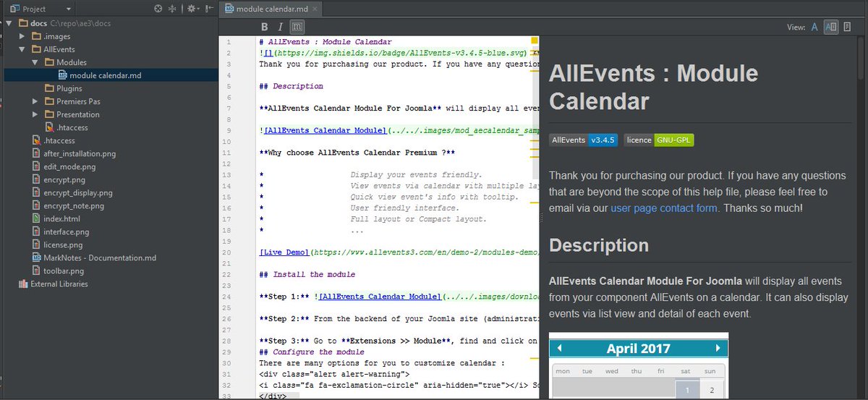Click the yellow inspection status square in the editor gutter
This screenshot has height=400, width=868.
click(x=535, y=41)
